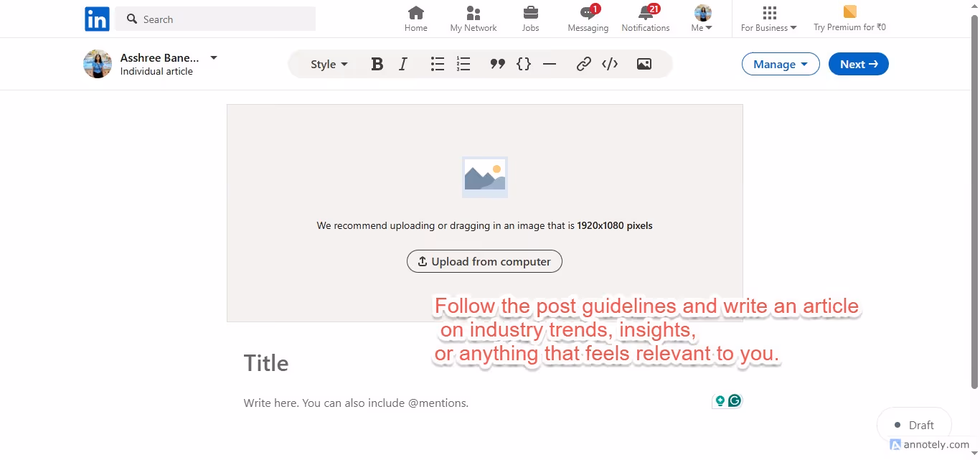The width and height of the screenshot is (980, 460).
Task: Click Upload from computer button
Action: pyautogui.click(x=484, y=261)
